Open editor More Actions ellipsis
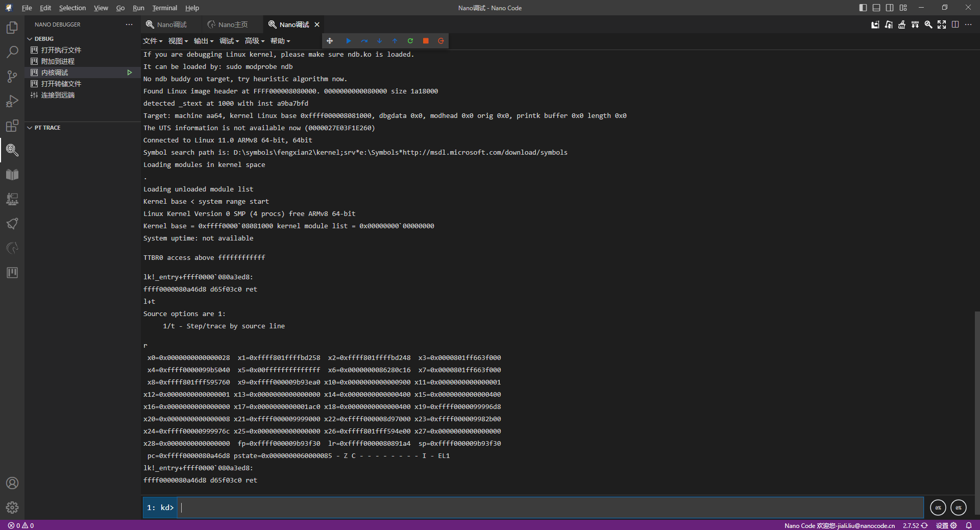The width and height of the screenshot is (980, 530). (968, 25)
